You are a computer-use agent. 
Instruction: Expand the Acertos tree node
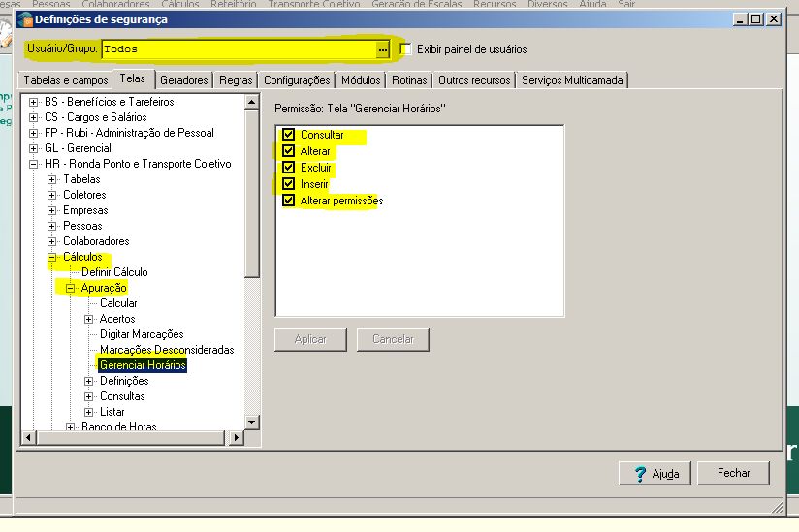point(89,319)
